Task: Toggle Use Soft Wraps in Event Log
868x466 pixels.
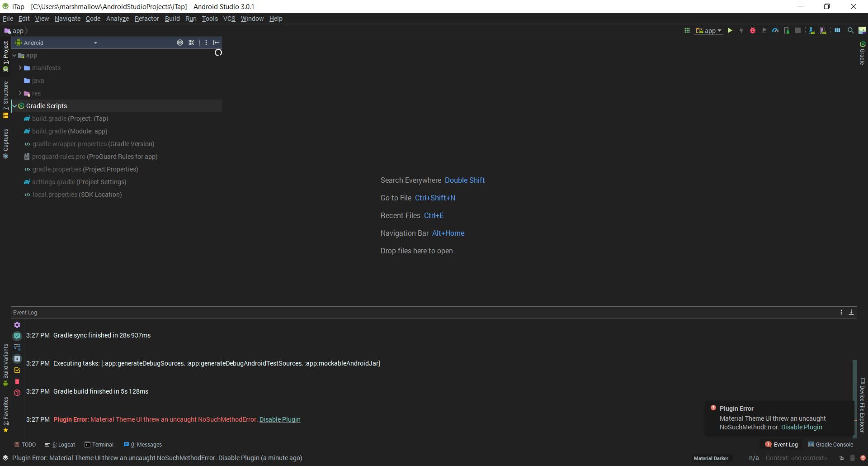Action: 17,347
